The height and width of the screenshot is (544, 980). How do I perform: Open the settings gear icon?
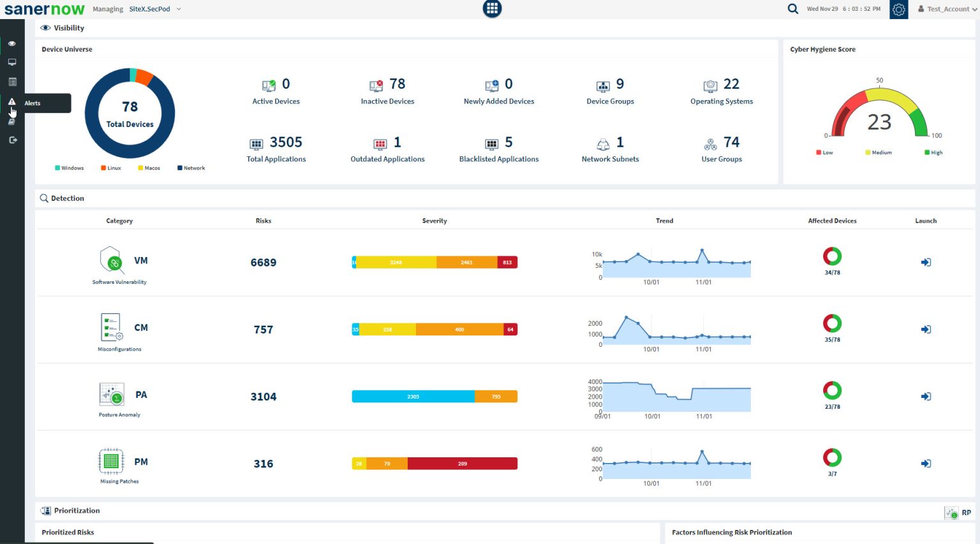899,9
